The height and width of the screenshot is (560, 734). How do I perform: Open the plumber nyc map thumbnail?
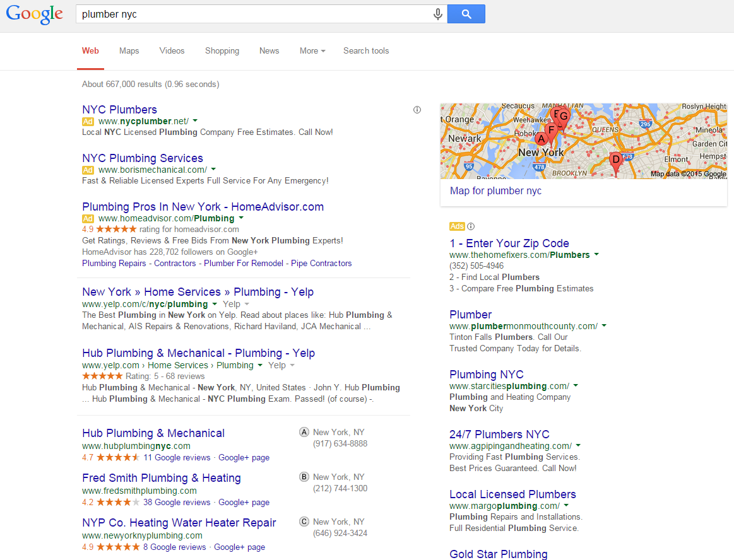[x=584, y=141]
